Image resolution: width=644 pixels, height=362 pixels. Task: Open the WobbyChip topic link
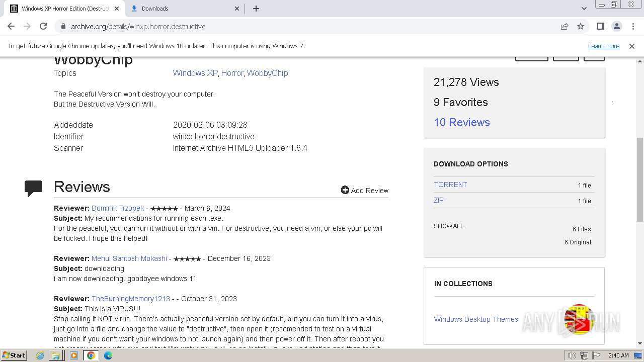click(x=267, y=73)
